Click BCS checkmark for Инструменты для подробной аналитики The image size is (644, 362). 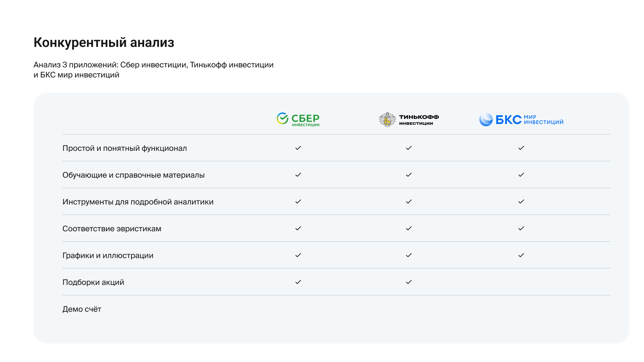[521, 201]
